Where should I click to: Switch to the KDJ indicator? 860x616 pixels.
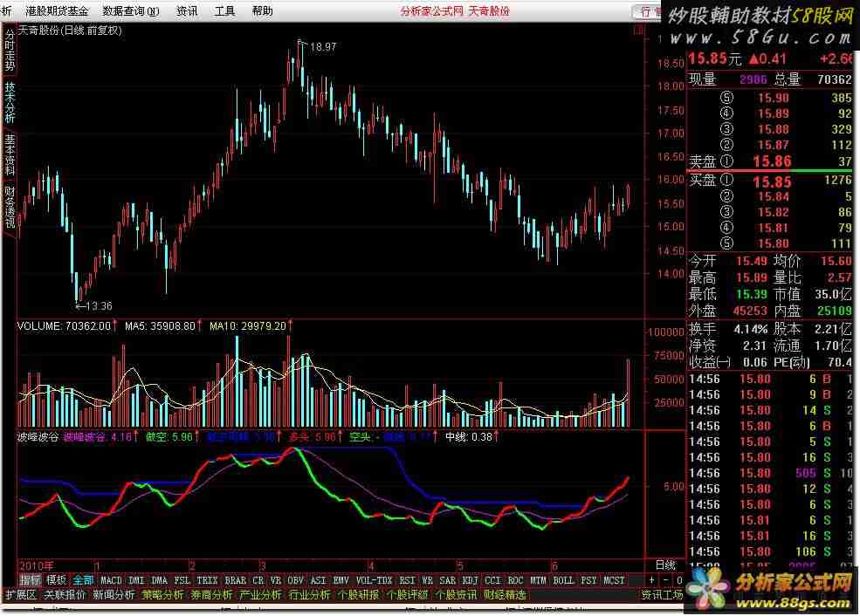pyautogui.click(x=470, y=580)
